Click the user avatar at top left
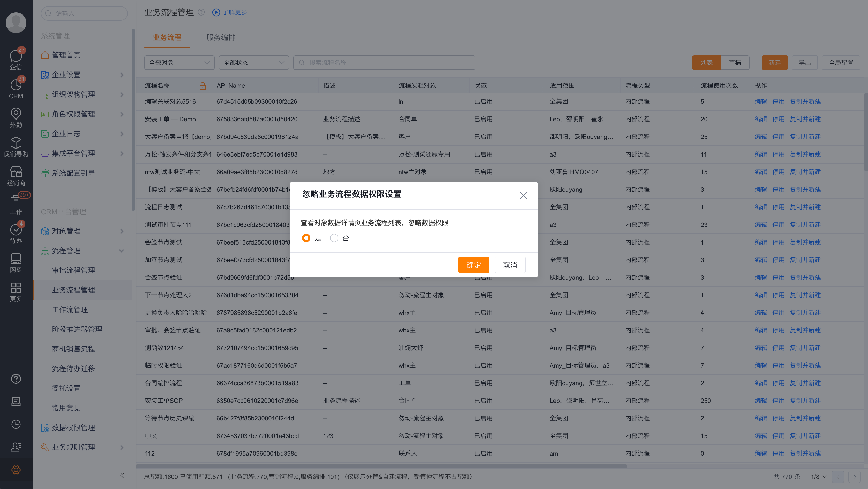The width and height of the screenshot is (868, 489). coord(16,23)
